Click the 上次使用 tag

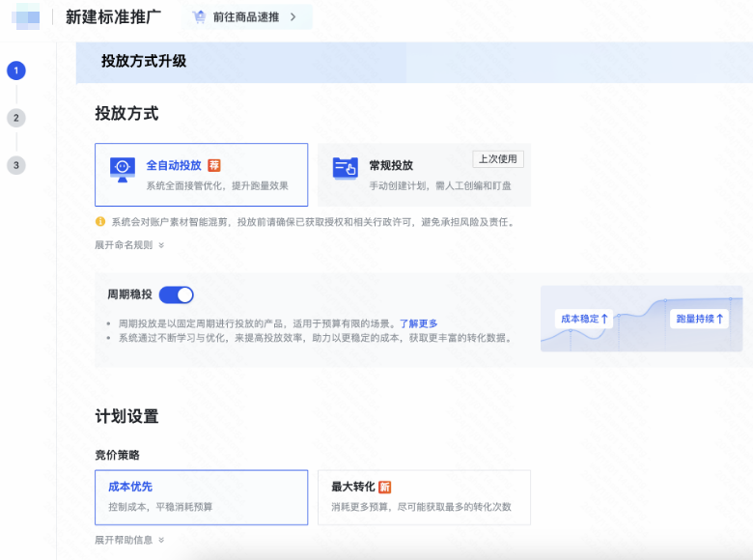(x=498, y=159)
